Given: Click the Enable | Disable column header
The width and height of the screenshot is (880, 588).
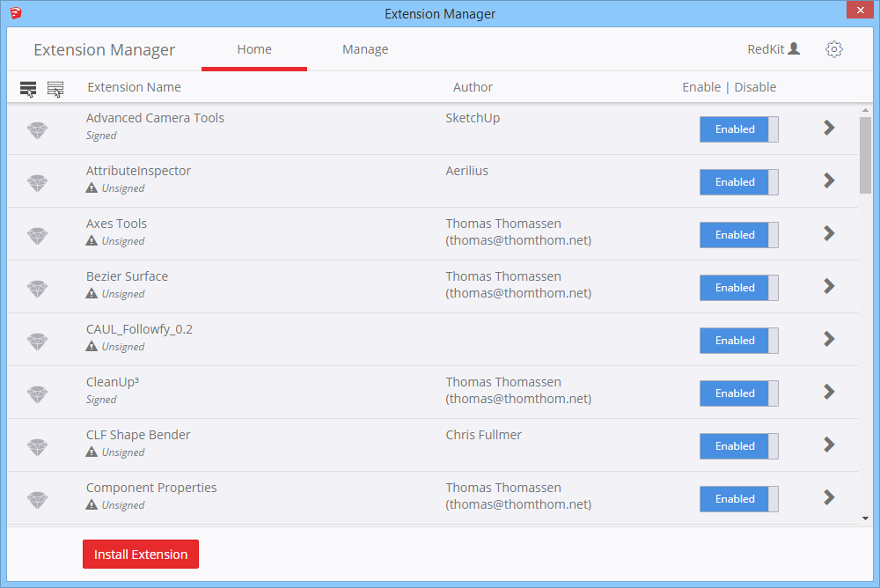Looking at the screenshot, I should tap(729, 87).
